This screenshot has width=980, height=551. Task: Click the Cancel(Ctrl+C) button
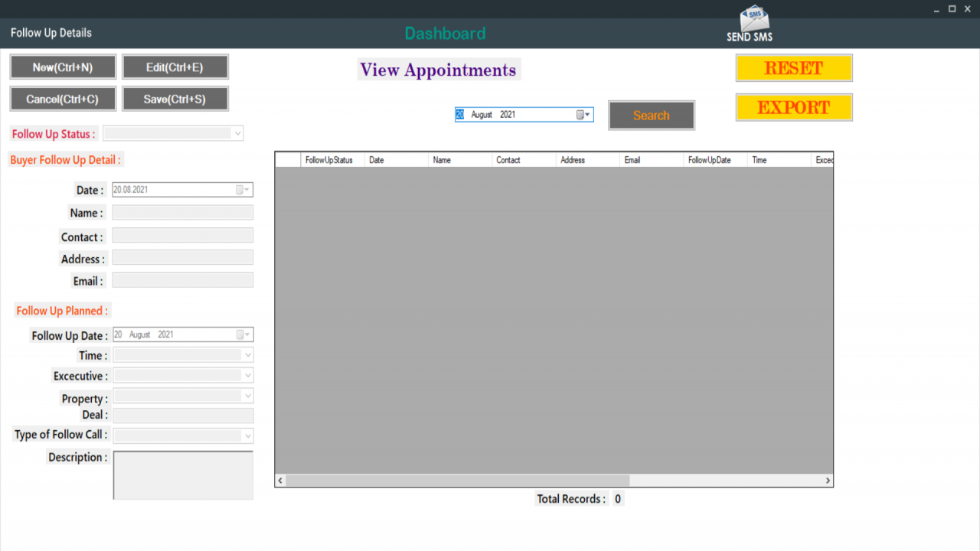63,99
